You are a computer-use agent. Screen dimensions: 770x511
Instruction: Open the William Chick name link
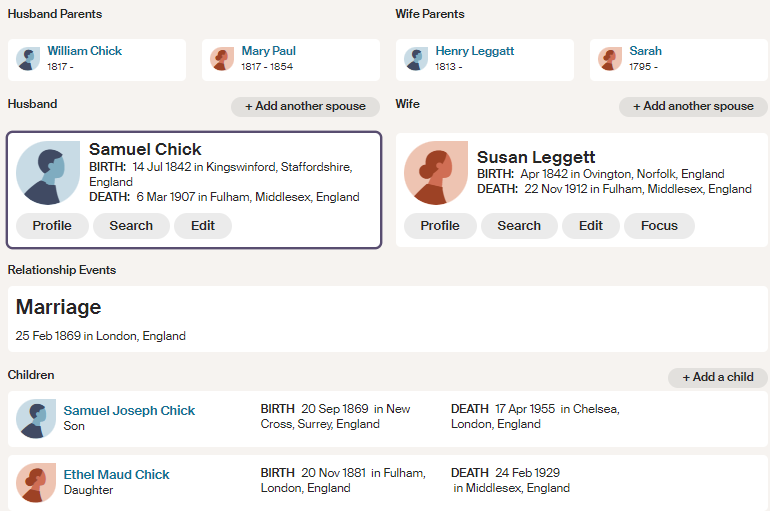(84, 51)
